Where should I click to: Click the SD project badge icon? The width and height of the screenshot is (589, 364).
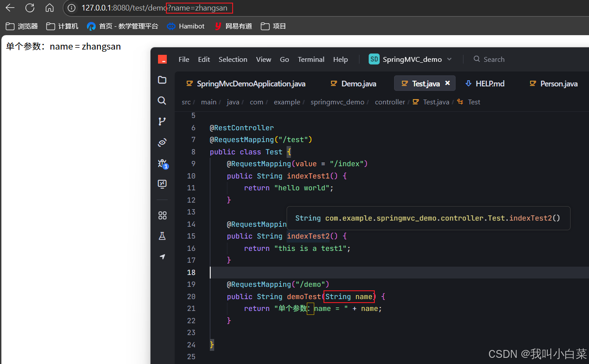374,59
